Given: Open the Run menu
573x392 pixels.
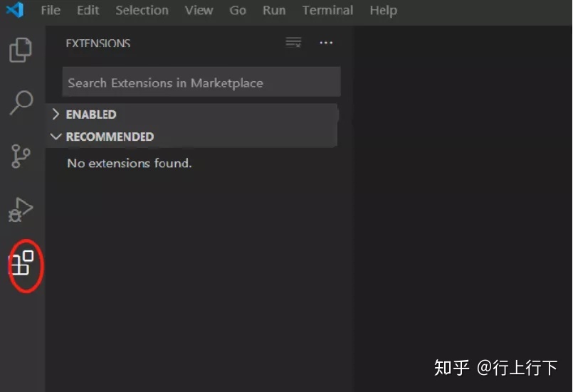Looking at the screenshot, I should coord(274,10).
